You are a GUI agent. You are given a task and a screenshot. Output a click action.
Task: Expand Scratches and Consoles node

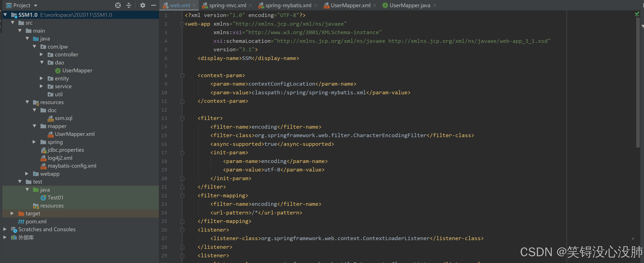pos(5,229)
